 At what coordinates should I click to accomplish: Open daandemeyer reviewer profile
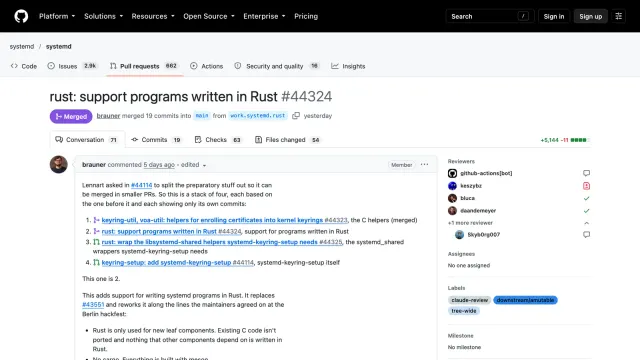coord(478,211)
